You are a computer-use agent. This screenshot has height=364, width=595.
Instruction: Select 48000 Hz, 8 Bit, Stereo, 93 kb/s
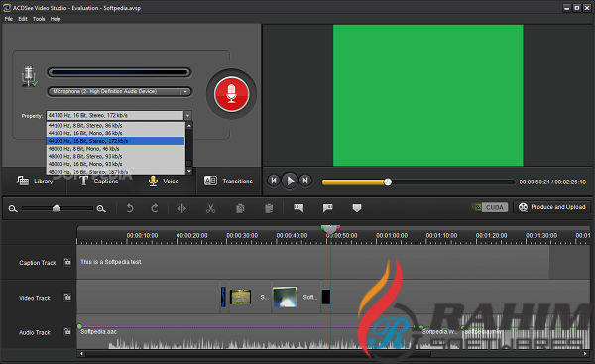point(115,156)
